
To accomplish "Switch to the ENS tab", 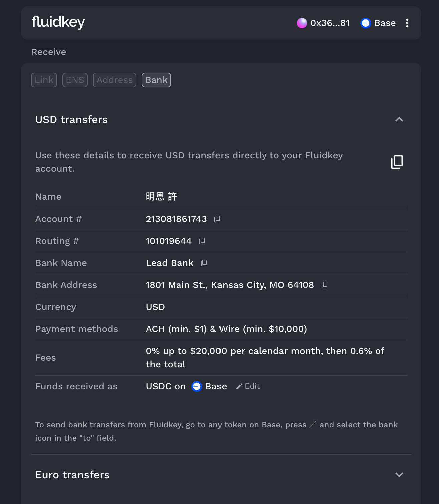I will [x=75, y=80].
